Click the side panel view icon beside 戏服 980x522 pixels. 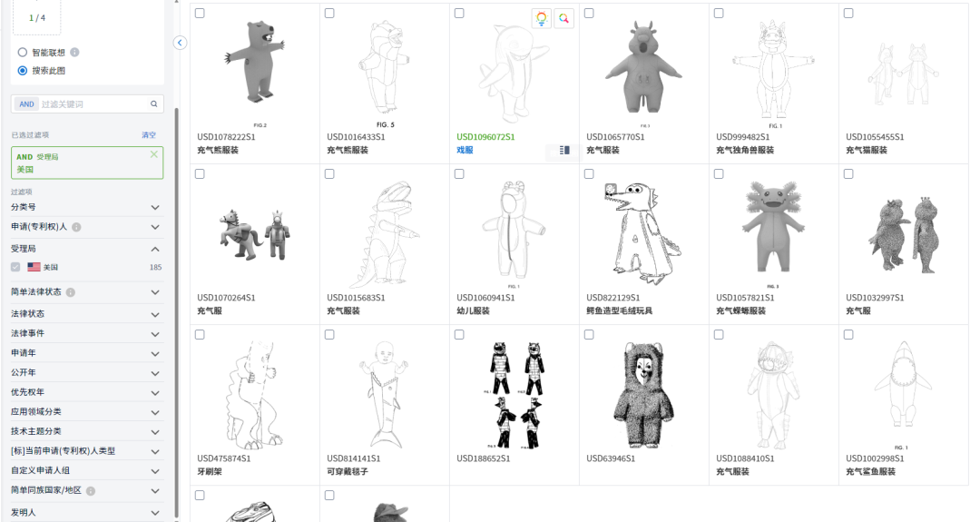click(565, 151)
